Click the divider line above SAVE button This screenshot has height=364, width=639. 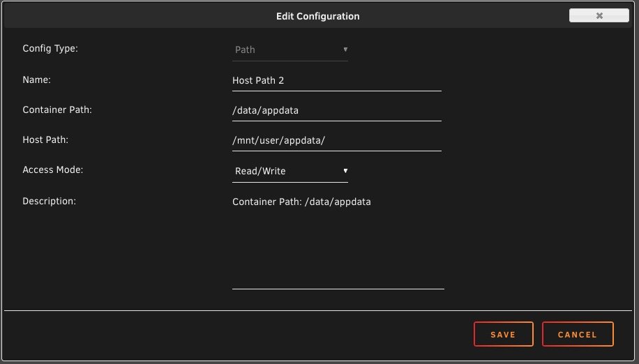[318, 311]
